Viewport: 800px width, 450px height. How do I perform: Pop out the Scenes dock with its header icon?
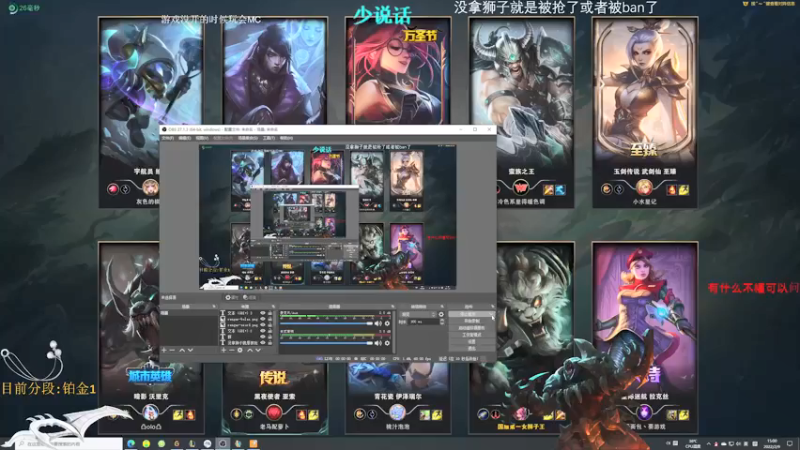(214, 306)
